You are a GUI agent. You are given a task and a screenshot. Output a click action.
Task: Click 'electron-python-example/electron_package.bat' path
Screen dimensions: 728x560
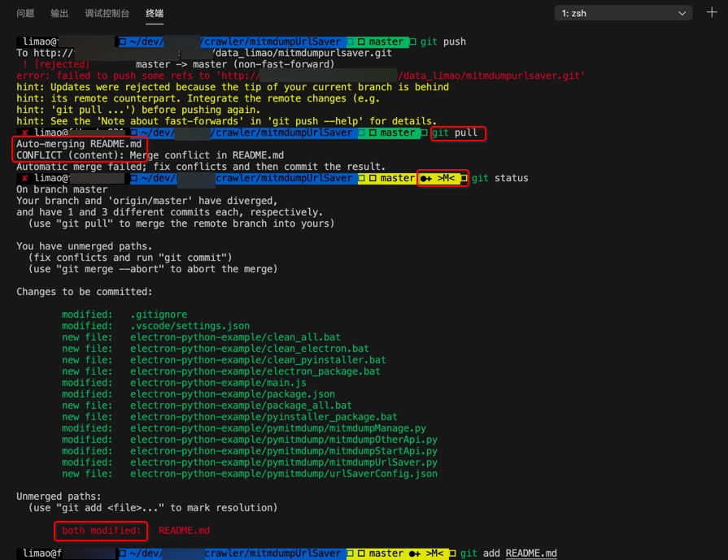(x=255, y=371)
